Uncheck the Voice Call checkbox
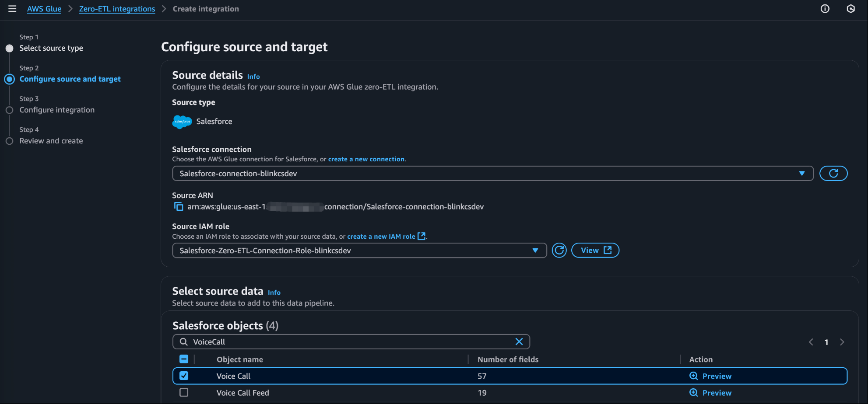The width and height of the screenshot is (868, 404). click(x=184, y=376)
